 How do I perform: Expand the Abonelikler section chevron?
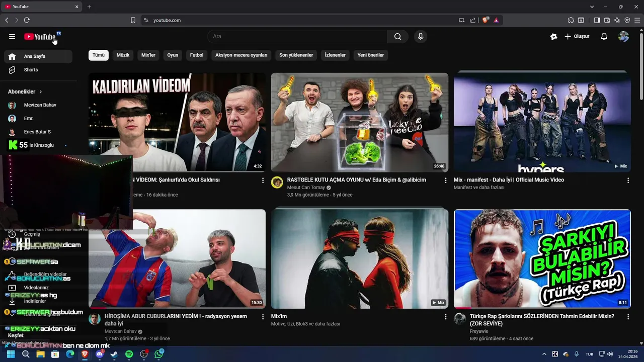pos(41,92)
